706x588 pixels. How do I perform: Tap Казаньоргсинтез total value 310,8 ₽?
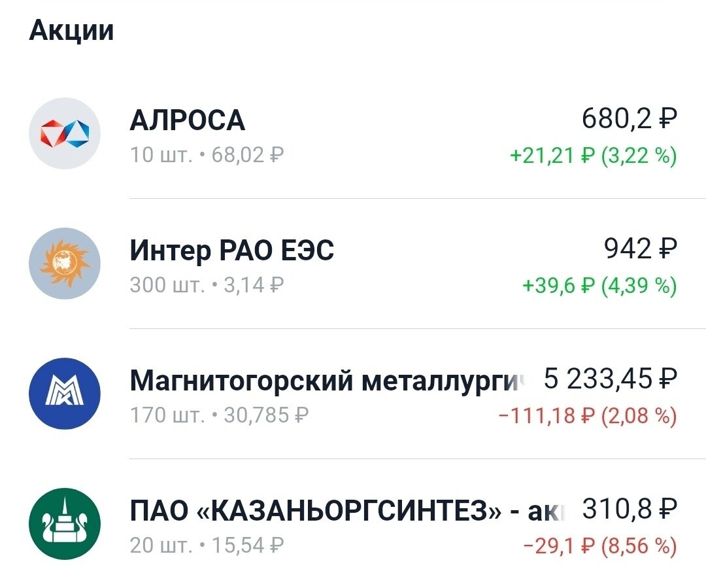[x=630, y=509]
